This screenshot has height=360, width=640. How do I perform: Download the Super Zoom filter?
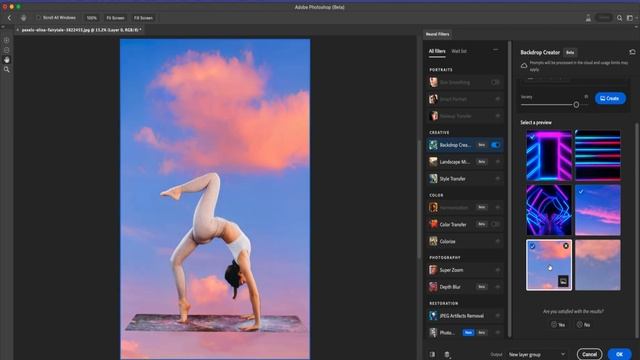[498, 270]
